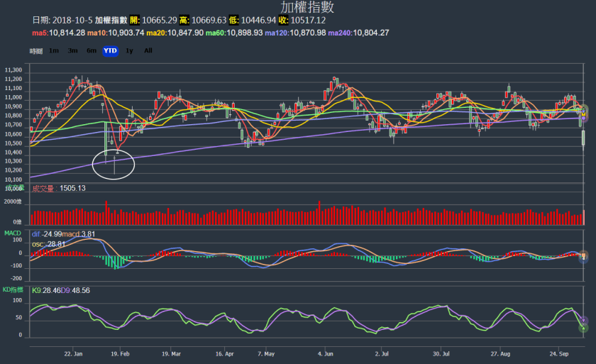Switch to the 1y range
This screenshot has width=596, height=364.
click(129, 50)
